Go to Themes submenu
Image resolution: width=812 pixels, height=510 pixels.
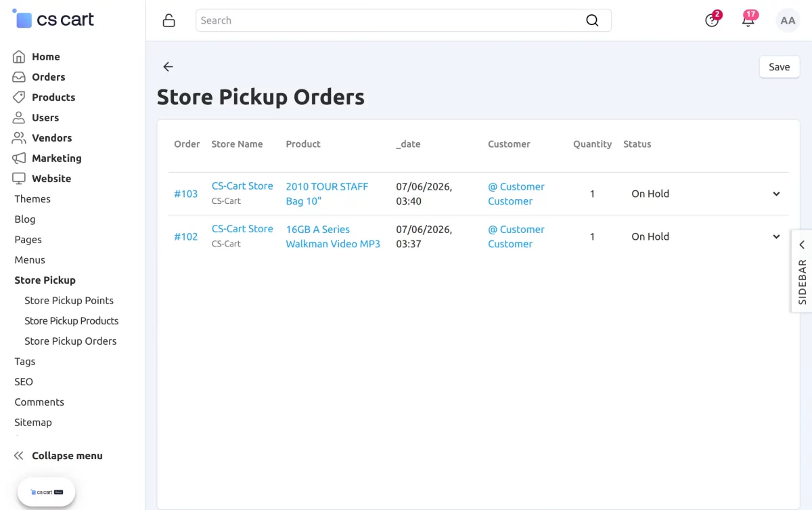tap(32, 199)
